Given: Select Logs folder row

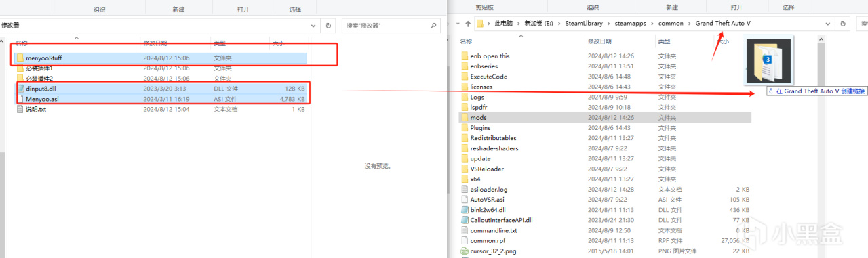Looking at the screenshot, I should (605, 97).
